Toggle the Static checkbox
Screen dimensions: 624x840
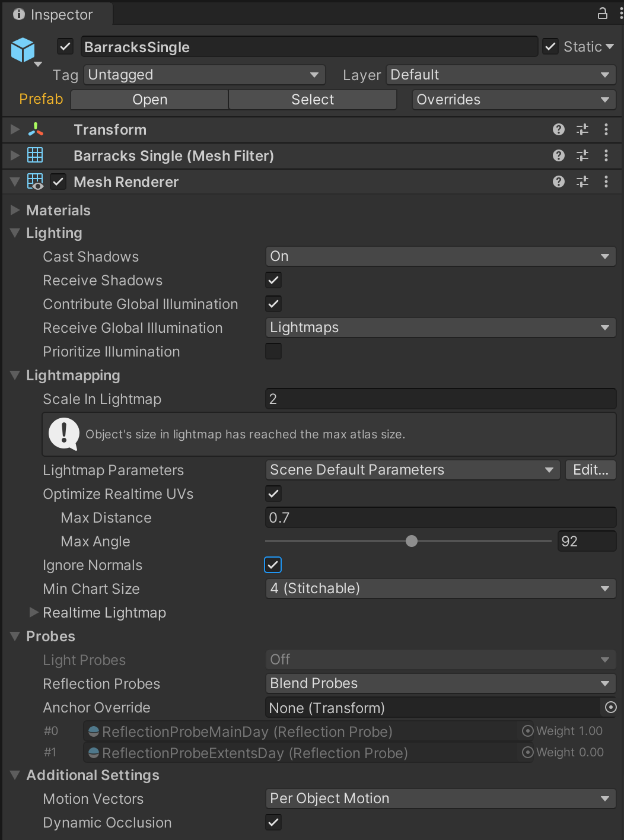tap(550, 46)
